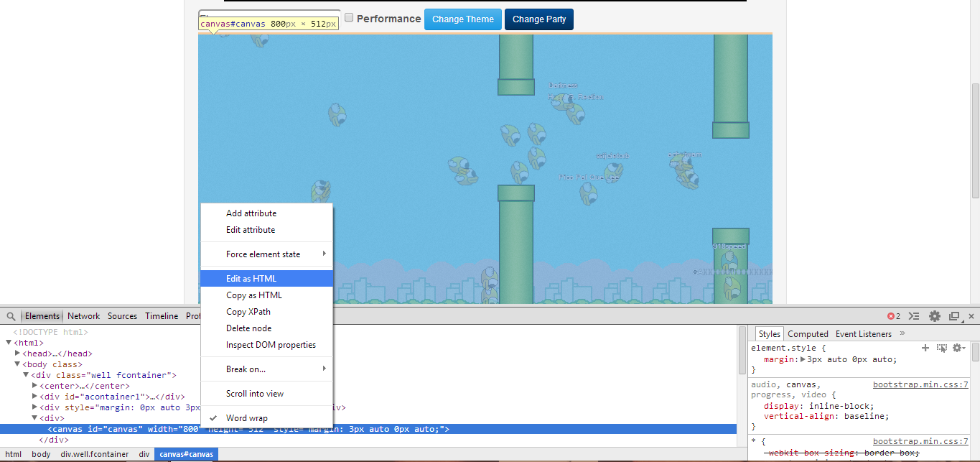This screenshot has height=462, width=980.
Task: Toggle the Performance checkbox
Action: [349, 18]
